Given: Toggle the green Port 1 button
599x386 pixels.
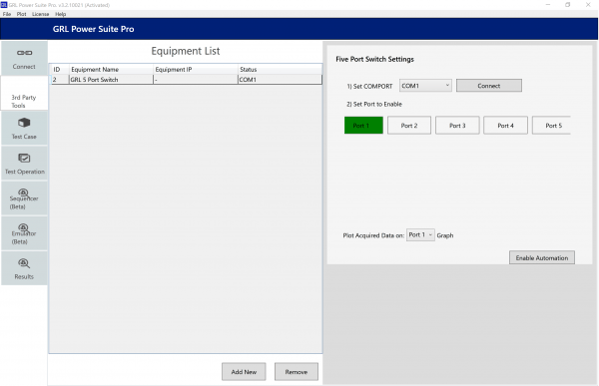Looking at the screenshot, I should [x=363, y=125].
